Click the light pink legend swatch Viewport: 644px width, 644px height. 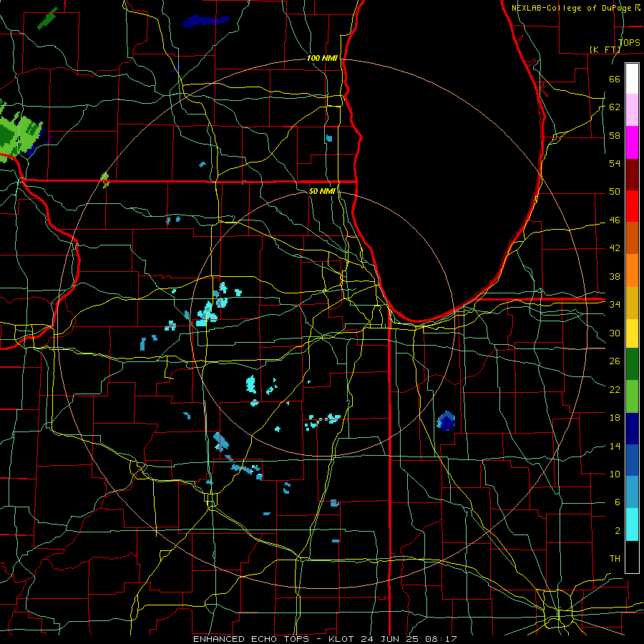coord(632,110)
